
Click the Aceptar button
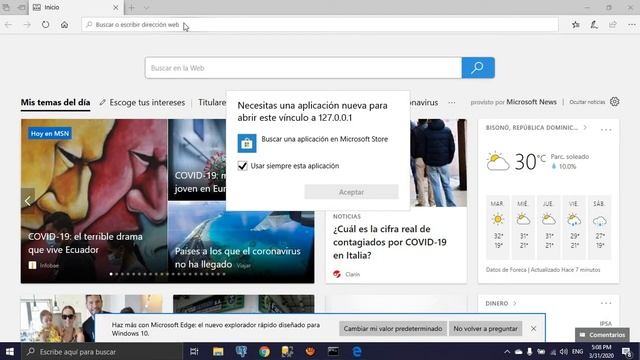point(351,192)
